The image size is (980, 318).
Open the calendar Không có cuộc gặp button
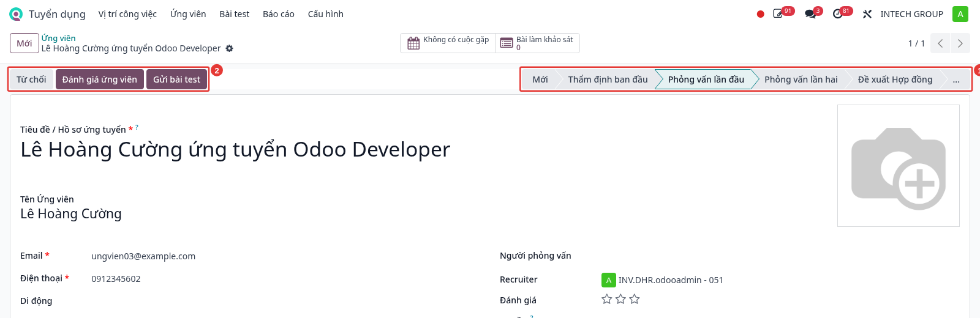448,43
